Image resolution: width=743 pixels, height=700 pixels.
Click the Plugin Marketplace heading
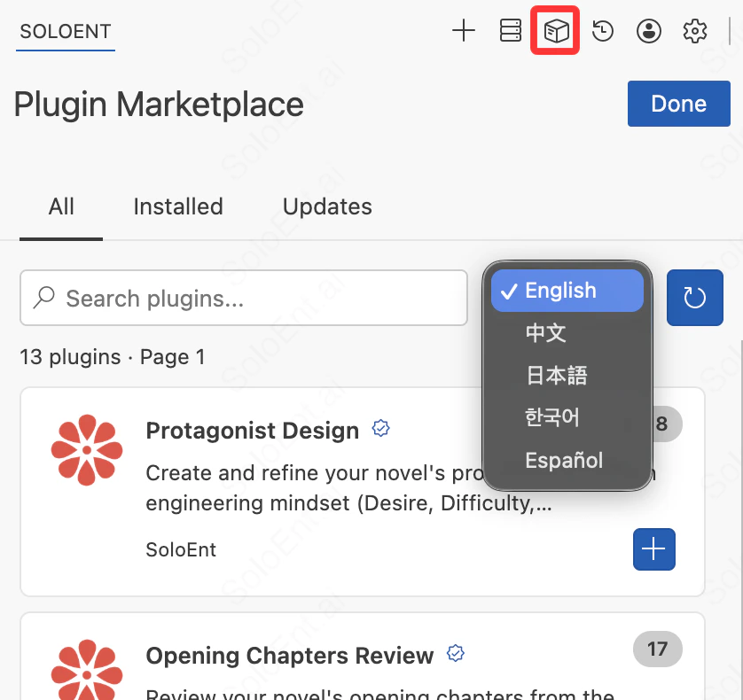pyautogui.click(x=159, y=105)
